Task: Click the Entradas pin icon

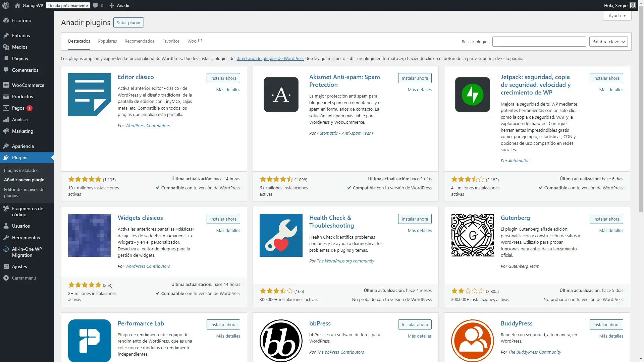Action: click(6, 36)
